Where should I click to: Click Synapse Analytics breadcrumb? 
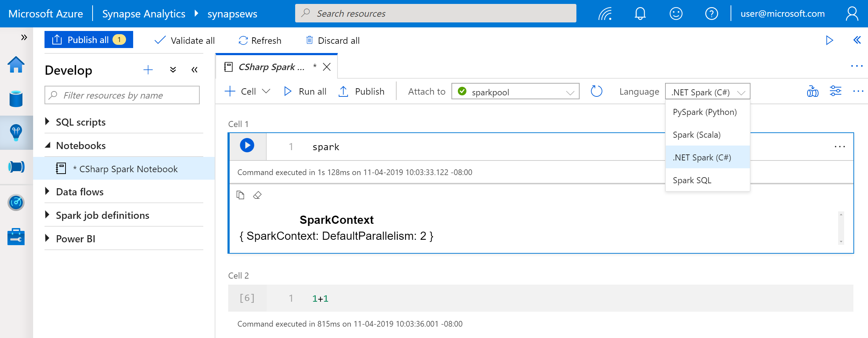click(x=143, y=14)
